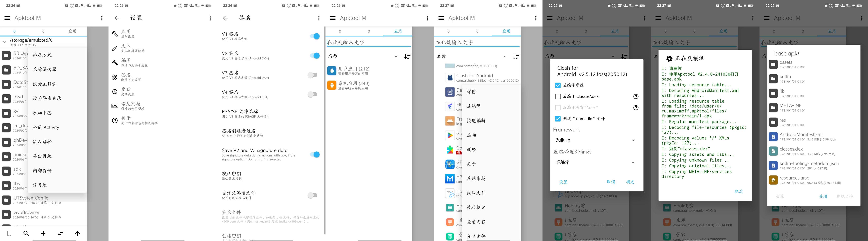This screenshot has height=241, width=868.
Task: Tap 取消 beside 确定 in the options dialog
Action: click(611, 182)
